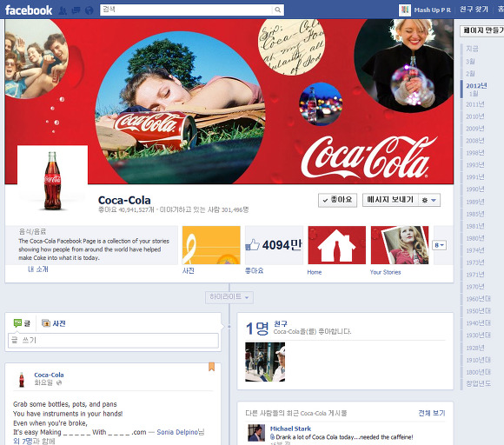
Task: Open the notifications globe icon
Action: coord(89,10)
